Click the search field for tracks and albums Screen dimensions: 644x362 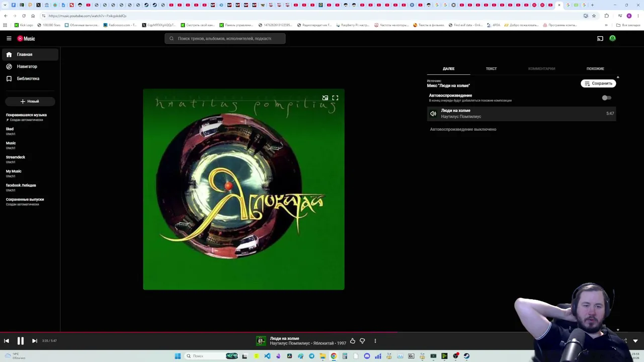tap(225, 38)
